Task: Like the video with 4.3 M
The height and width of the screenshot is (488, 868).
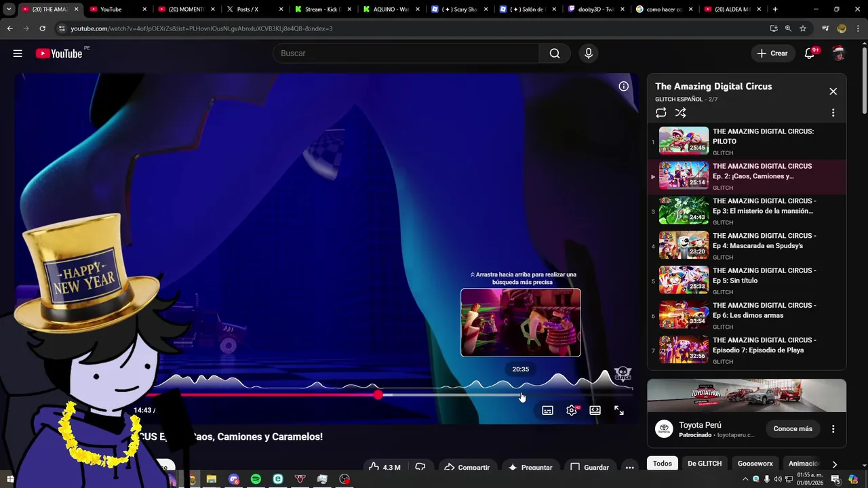Action: [384, 467]
